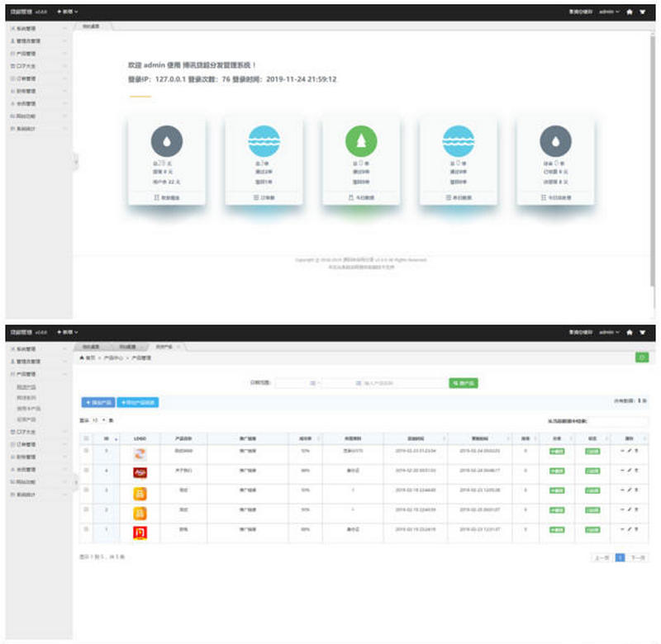The image size is (661, 644).
Task: Open the white triangle dropdown in the product list header
Action: (643, 333)
